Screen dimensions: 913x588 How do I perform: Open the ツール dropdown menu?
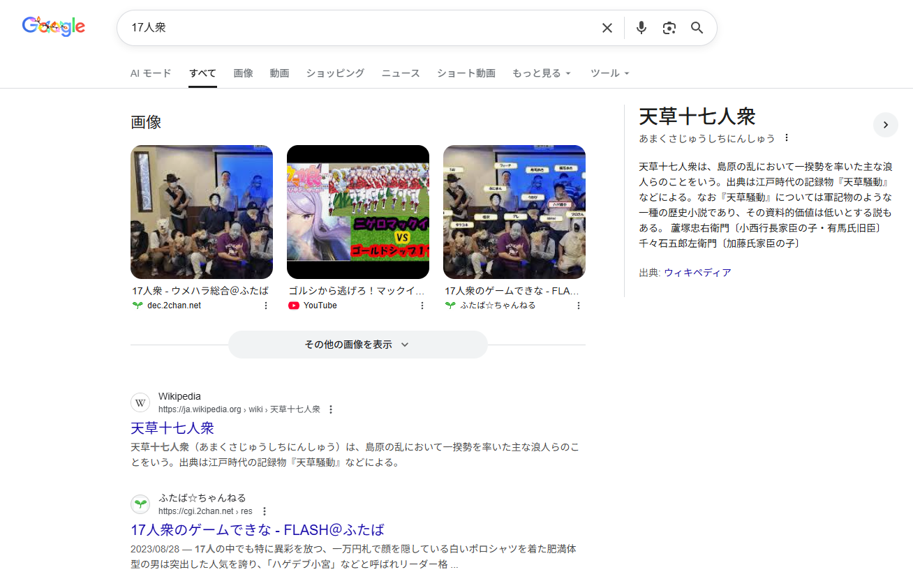click(609, 73)
